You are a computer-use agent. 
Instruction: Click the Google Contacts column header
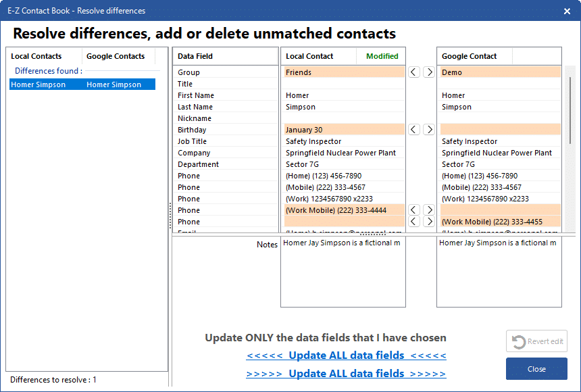coord(119,56)
